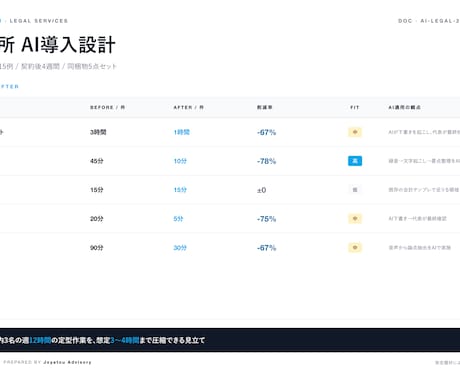Click the "FIT" column header
The image size is (460, 380).
click(x=355, y=107)
